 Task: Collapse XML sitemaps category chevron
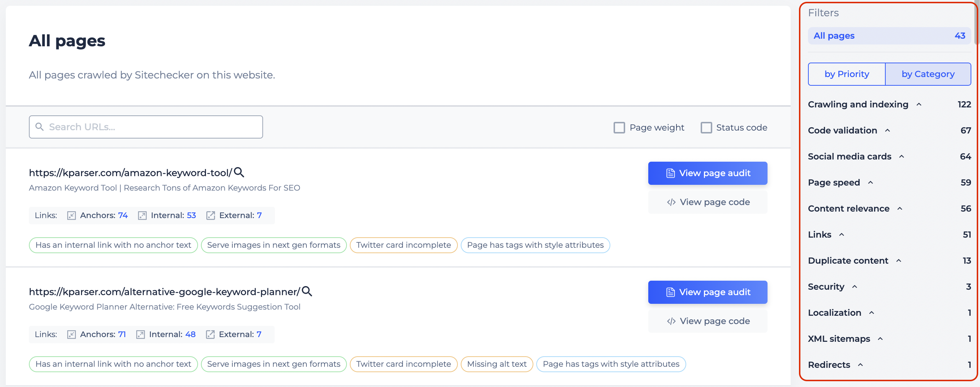coord(880,339)
